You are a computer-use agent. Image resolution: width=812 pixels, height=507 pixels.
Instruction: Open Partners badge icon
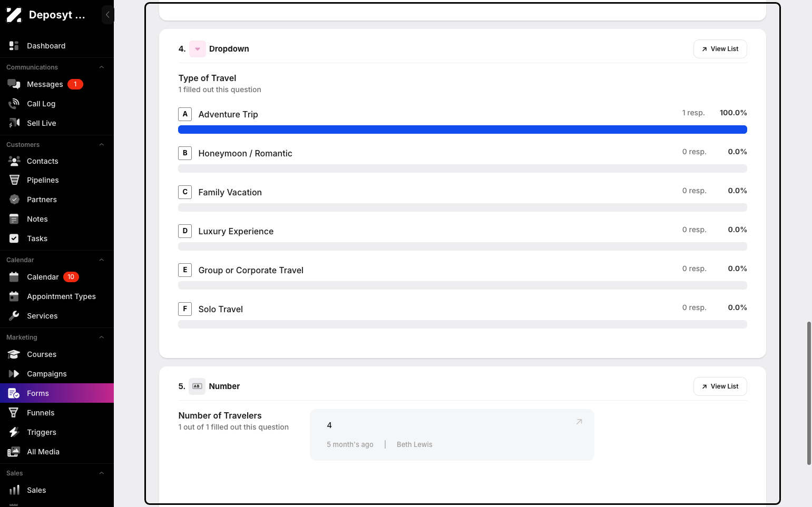14,200
